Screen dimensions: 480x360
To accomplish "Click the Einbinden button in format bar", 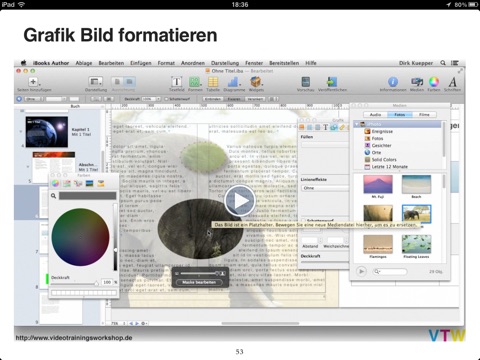I will click(x=212, y=99).
